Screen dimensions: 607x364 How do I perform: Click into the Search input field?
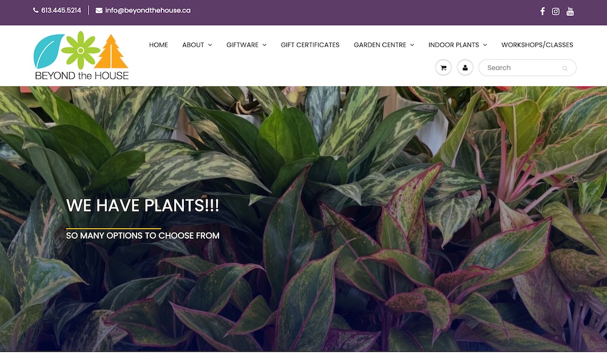click(x=527, y=68)
